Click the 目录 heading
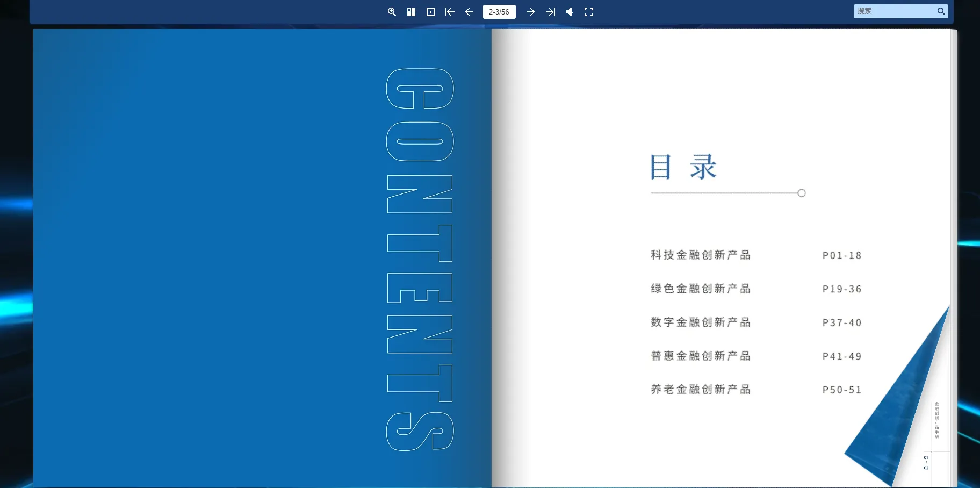The image size is (980, 488). [683, 167]
